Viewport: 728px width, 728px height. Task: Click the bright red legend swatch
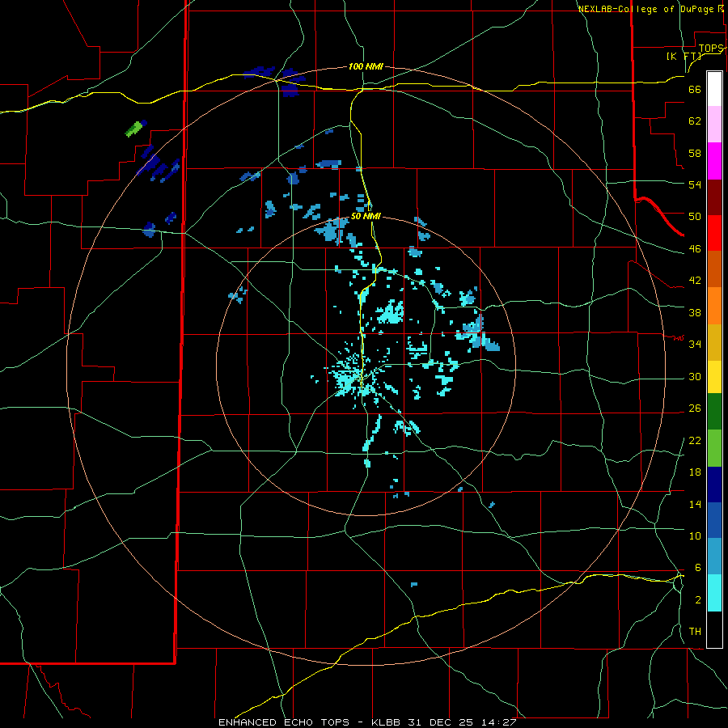(714, 233)
